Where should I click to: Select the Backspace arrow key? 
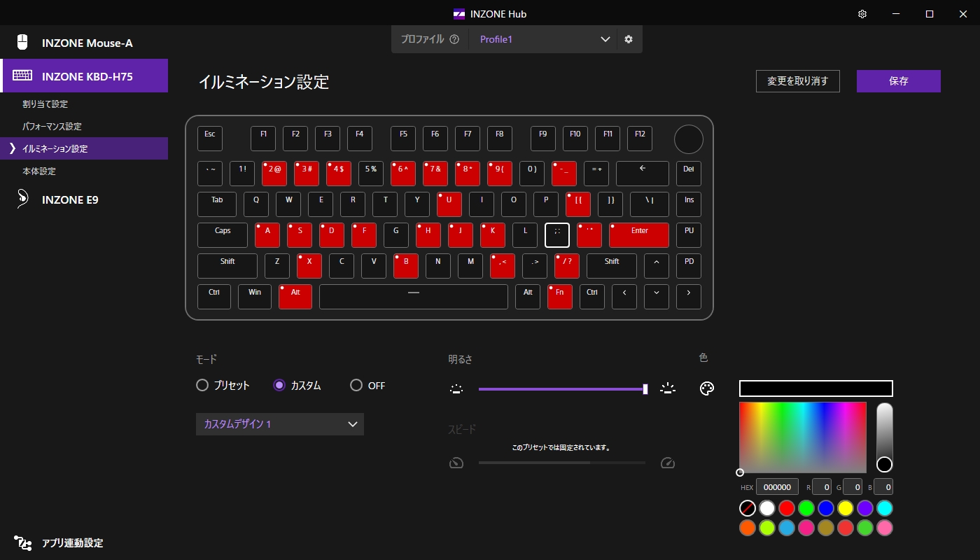643,174
